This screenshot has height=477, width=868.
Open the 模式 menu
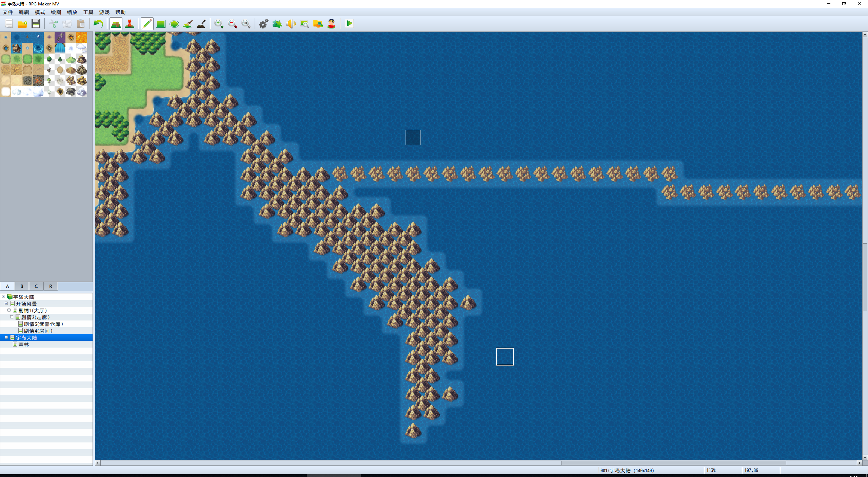tap(40, 12)
